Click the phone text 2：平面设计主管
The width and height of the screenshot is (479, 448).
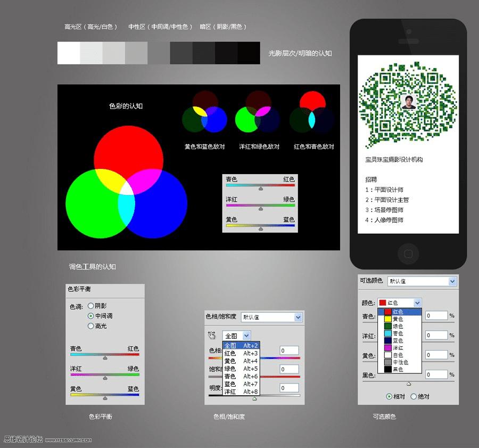pos(387,200)
